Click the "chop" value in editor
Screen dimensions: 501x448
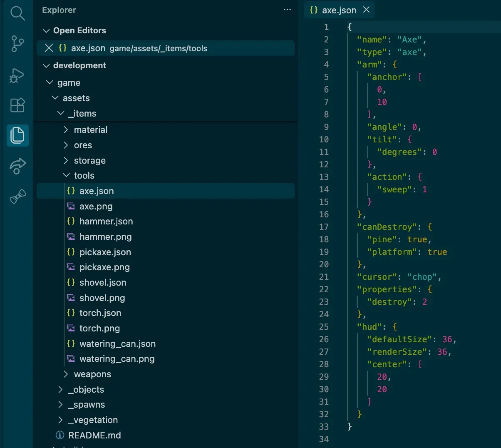(x=422, y=277)
